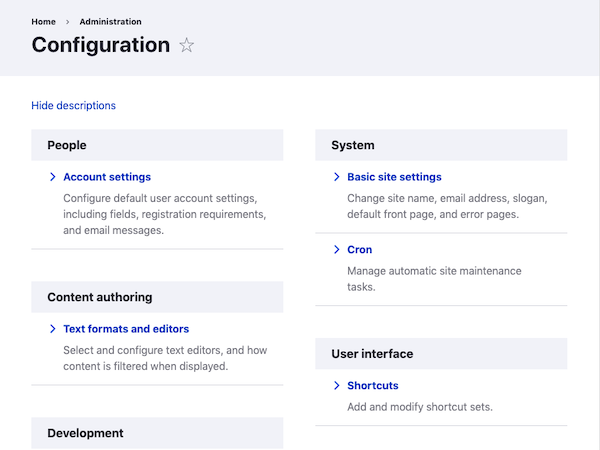Click the Configuration page title
This screenshot has width=600, height=450.
(x=101, y=45)
